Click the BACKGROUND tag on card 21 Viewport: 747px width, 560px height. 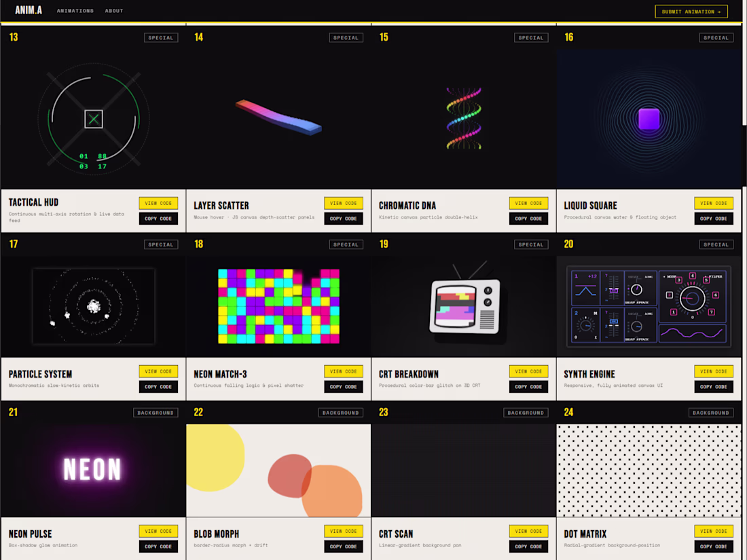point(156,413)
